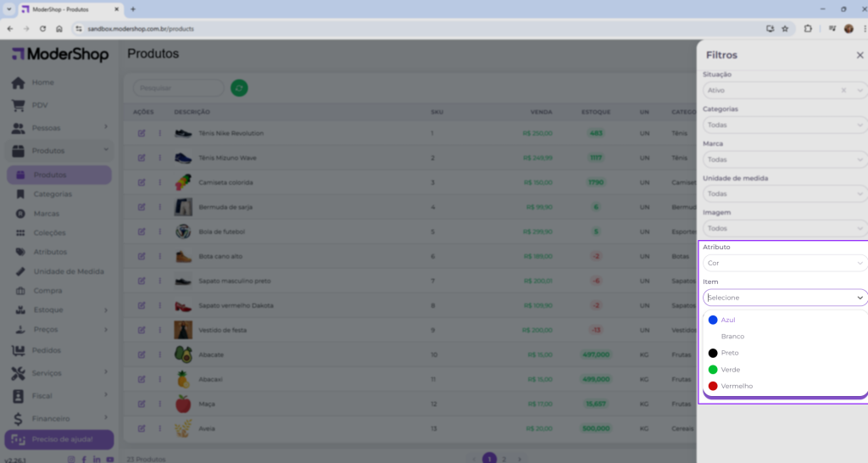Click edit icon for Tênis Nike Revolution
The height and width of the screenshot is (463, 868).
142,133
